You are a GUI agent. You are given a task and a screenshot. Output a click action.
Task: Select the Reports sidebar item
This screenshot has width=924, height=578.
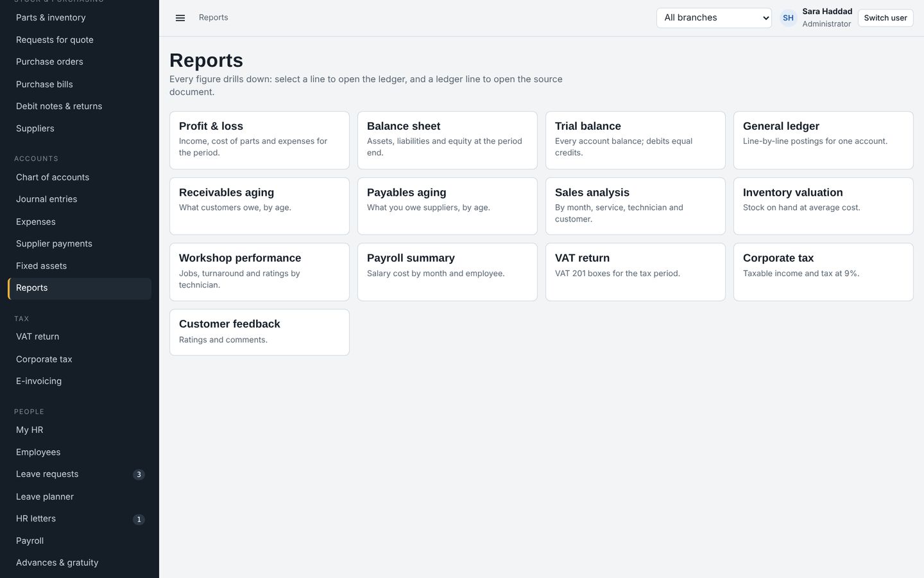coord(80,288)
